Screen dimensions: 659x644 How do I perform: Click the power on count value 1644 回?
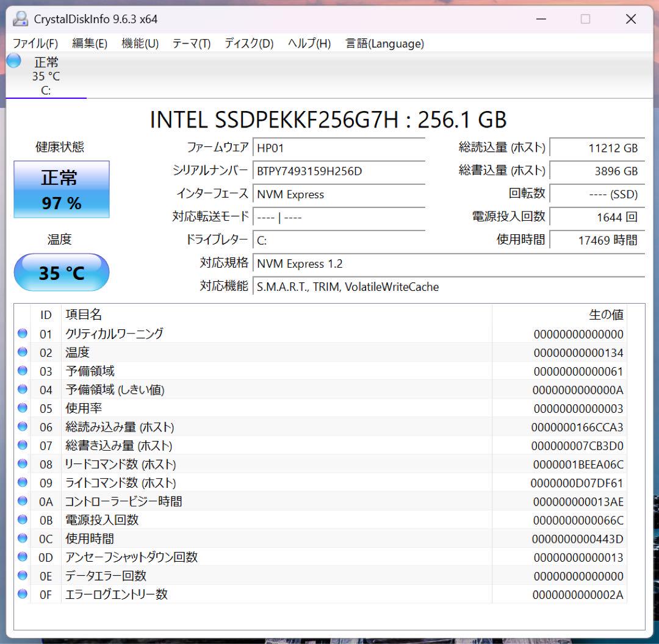[x=597, y=217]
